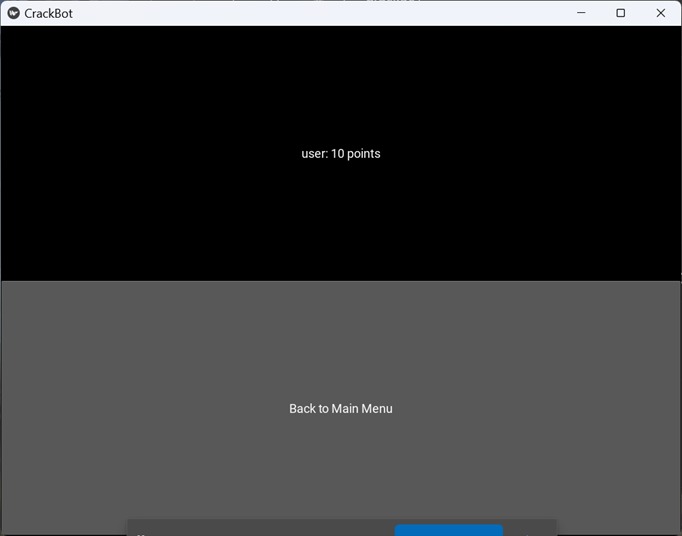
Task: Maximize the CrackBot window
Action: click(x=621, y=13)
